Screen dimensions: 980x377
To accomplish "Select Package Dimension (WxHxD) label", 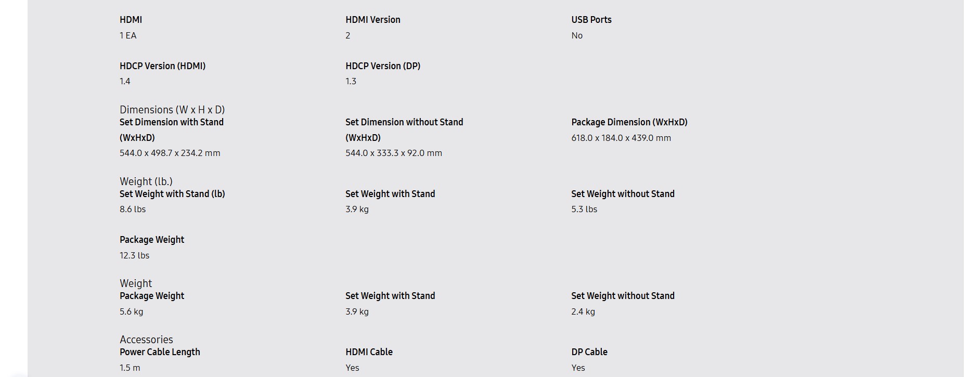I will pyautogui.click(x=629, y=122).
